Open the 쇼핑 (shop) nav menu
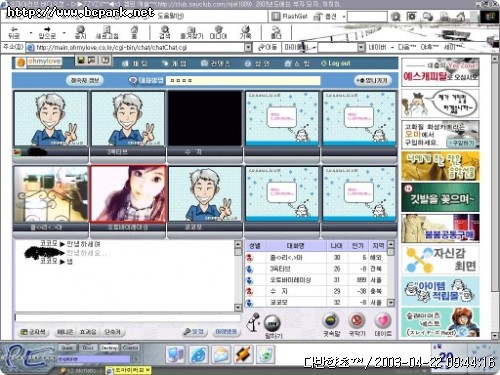Image resolution: width=500 pixels, height=375 pixels. click(x=297, y=63)
